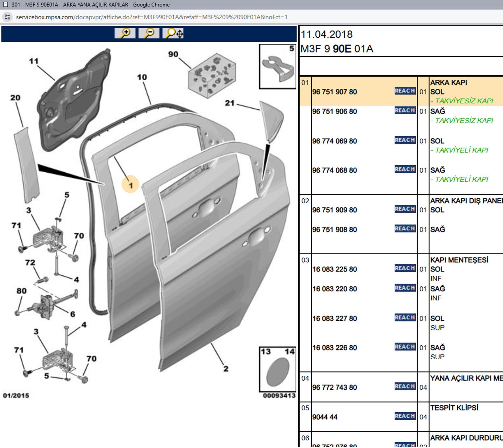Image resolution: width=503 pixels, height=448 pixels.
Task: Click the zoom in magnifier icon
Action: pyautogui.click(x=125, y=33)
